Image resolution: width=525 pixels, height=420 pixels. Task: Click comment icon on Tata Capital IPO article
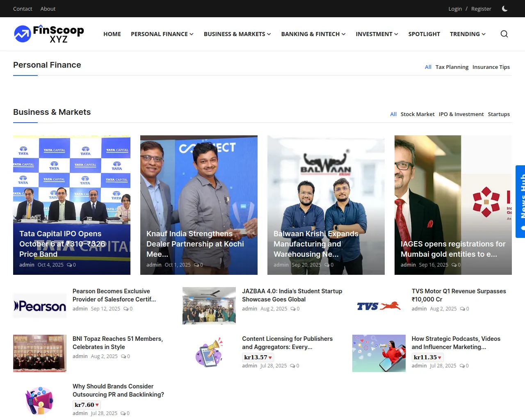click(x=69, y=265)
